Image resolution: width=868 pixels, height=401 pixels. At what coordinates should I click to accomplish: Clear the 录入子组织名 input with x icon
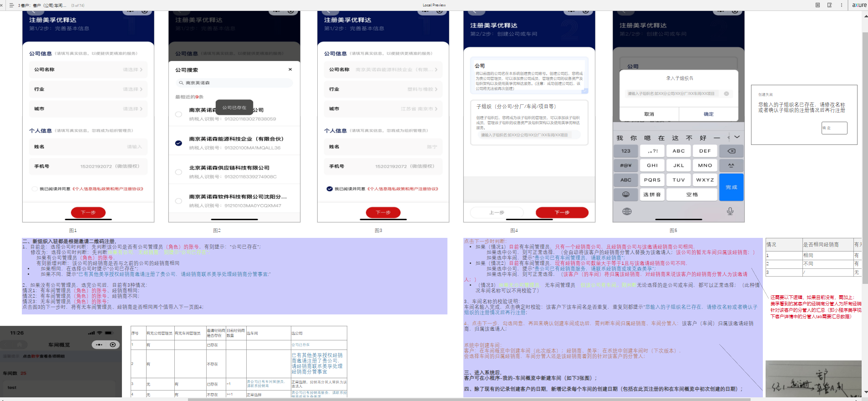726,93
